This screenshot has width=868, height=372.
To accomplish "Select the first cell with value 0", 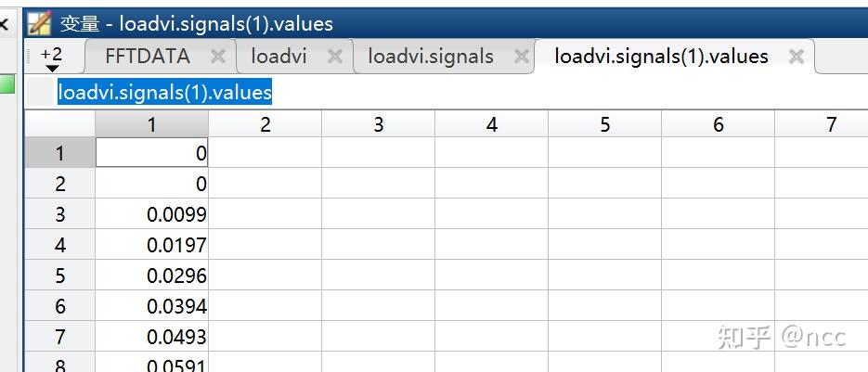I will point(152,153).
